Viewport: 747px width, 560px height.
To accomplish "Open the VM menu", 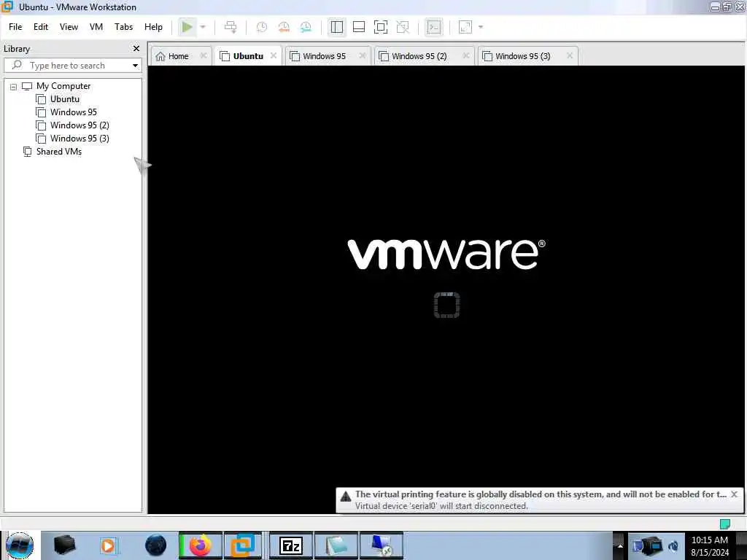I will click(x=96, y=27).
